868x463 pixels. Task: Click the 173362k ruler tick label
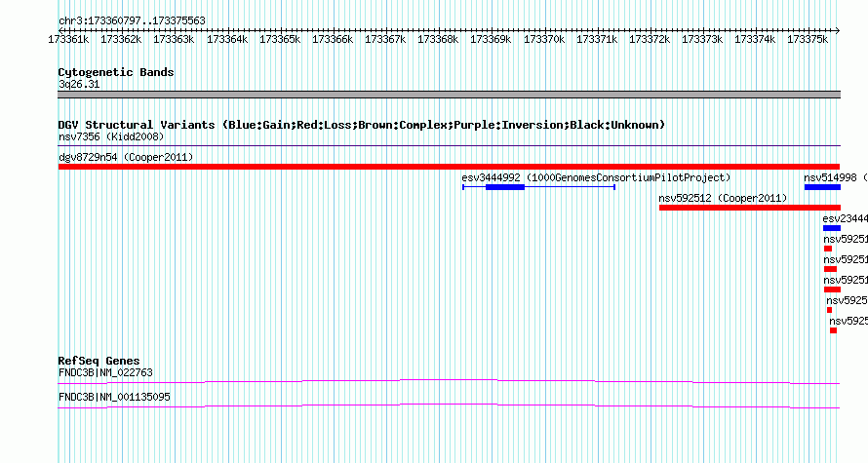121,40
